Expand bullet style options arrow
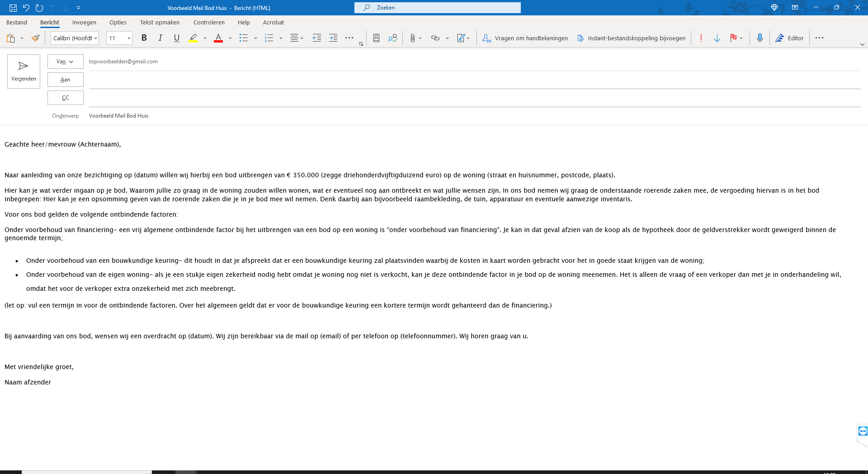Screen dimensions: 868x474 [255, 38]
